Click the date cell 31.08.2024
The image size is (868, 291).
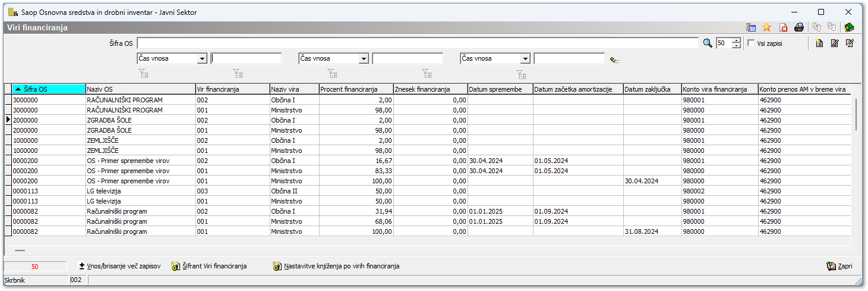[652, 231]
